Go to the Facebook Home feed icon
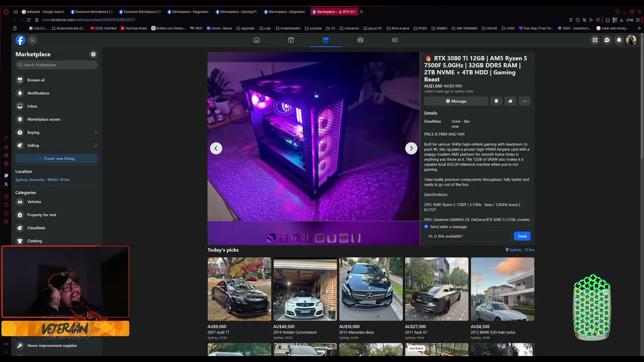The width and height of the screenshot is (644, 362). point(257,40)
